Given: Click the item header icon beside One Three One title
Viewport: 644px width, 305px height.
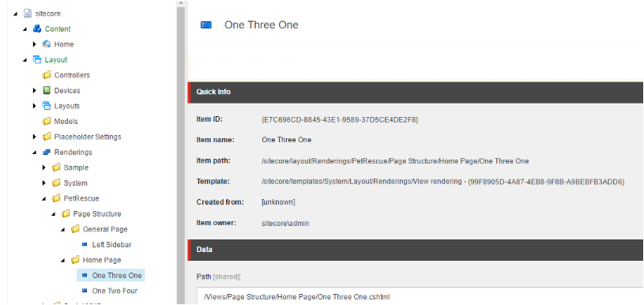Looking at the screenshot, I should tap(205, 25).
